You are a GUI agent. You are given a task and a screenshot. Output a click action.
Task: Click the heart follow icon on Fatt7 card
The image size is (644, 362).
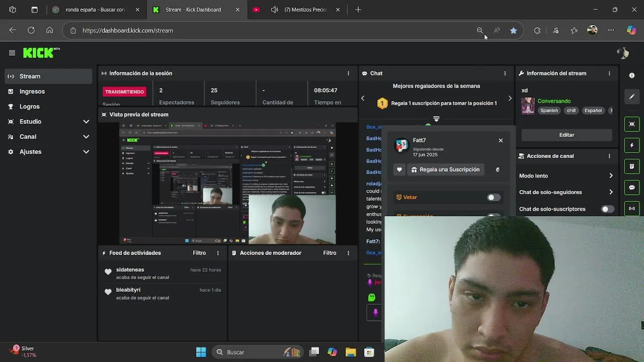point(399,169)
